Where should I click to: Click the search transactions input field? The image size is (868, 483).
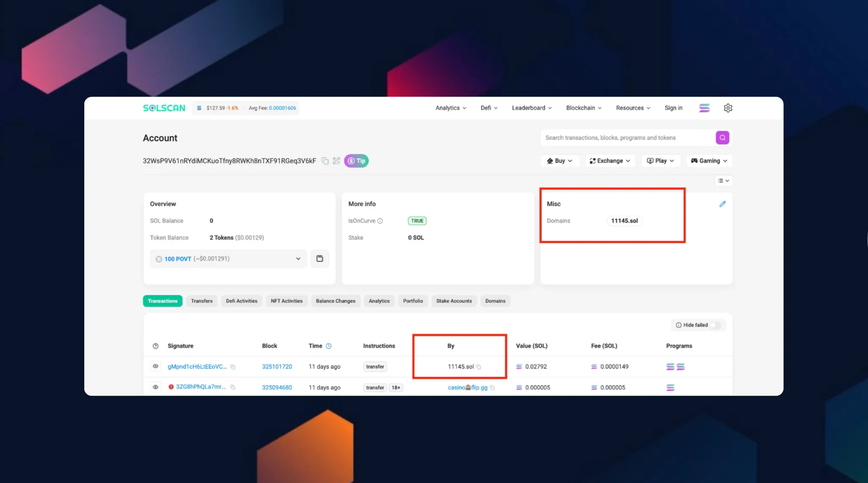tap(627, 138)
